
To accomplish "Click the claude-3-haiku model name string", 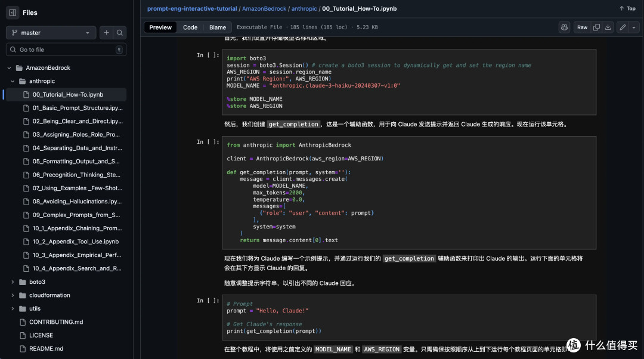I will [335, 86].
